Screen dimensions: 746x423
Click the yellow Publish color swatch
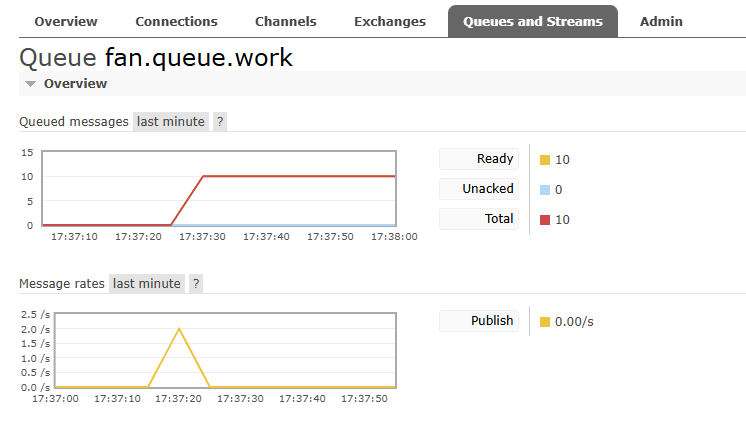(545, 322)
